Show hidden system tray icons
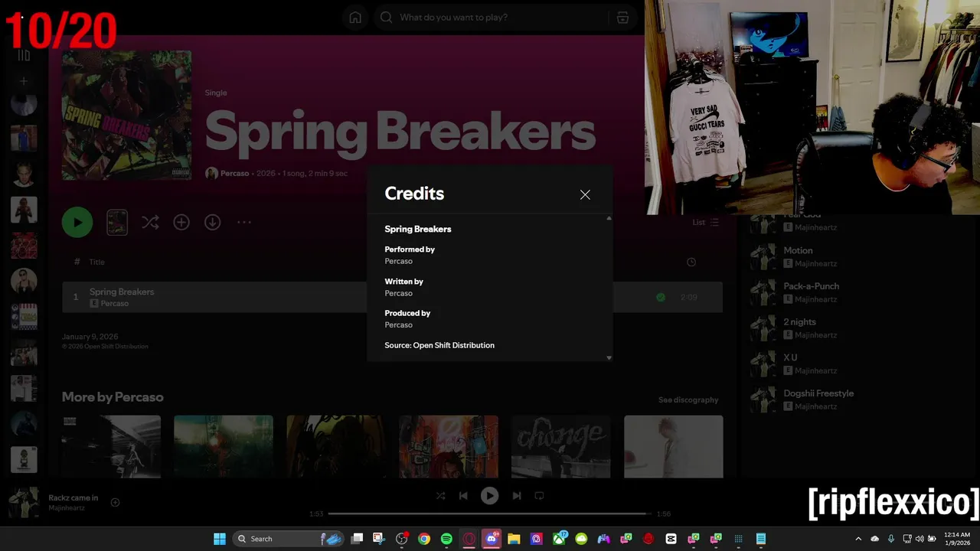 tap(858, 539)
